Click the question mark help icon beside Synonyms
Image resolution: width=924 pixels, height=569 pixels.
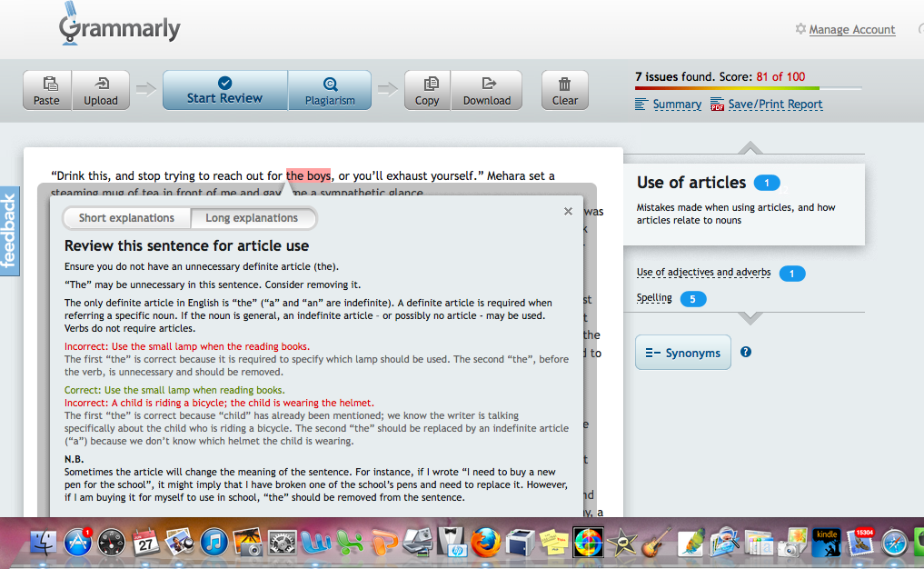point(745,352)
